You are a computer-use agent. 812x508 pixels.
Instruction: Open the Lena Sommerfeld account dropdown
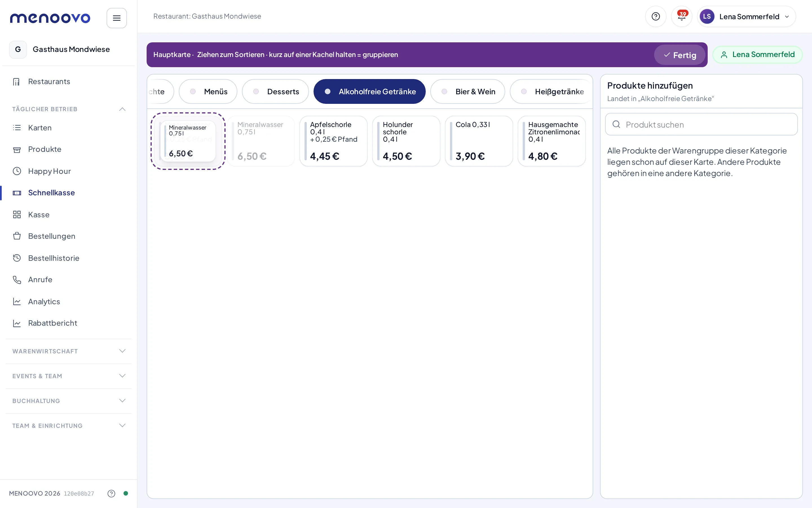pyautogui.click(x=746, y=16)
